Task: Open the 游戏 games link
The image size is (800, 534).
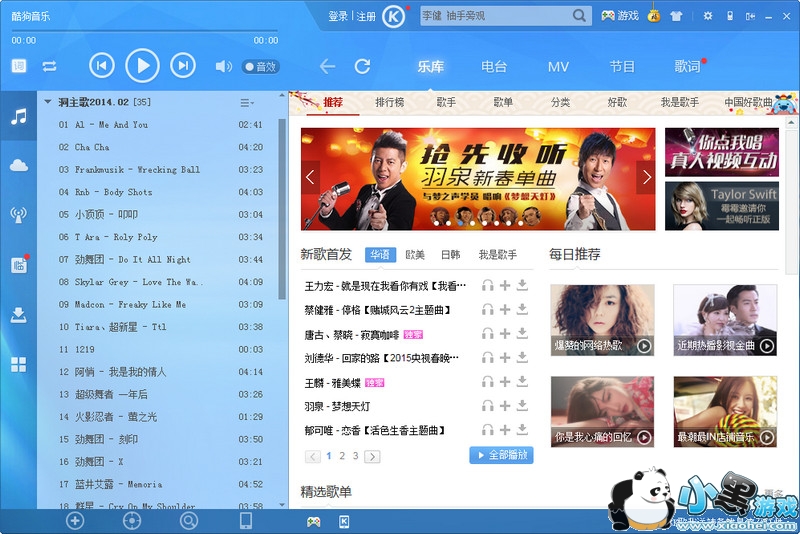Action: [x=619, y=16]
